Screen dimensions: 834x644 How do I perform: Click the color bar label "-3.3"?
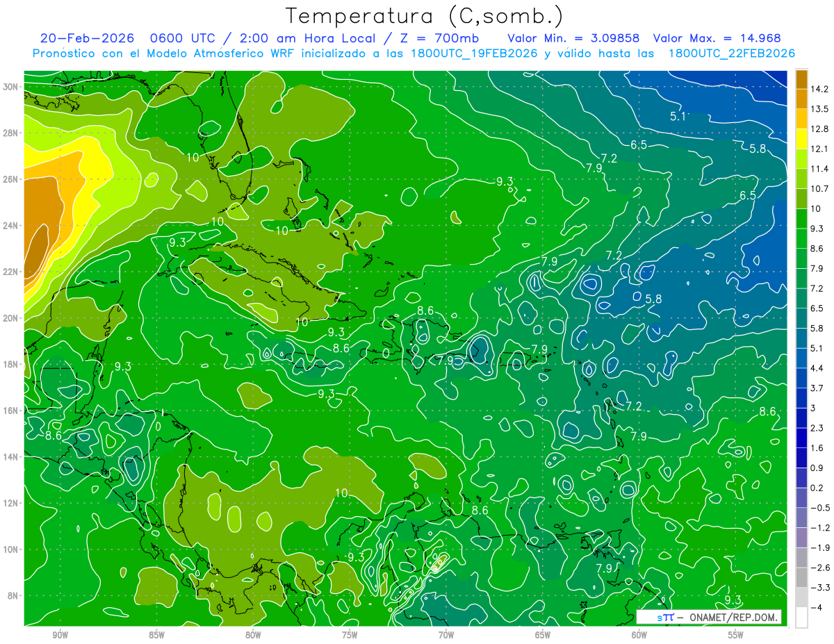pyautogui.click(x=819, y=587)
